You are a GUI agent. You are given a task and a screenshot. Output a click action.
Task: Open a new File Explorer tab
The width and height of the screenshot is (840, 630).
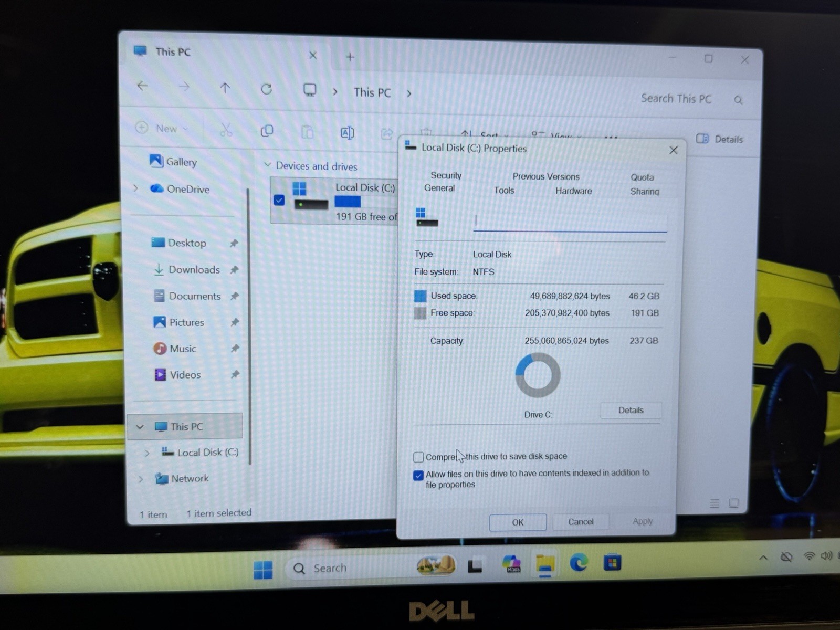click(x=350, y=57)
